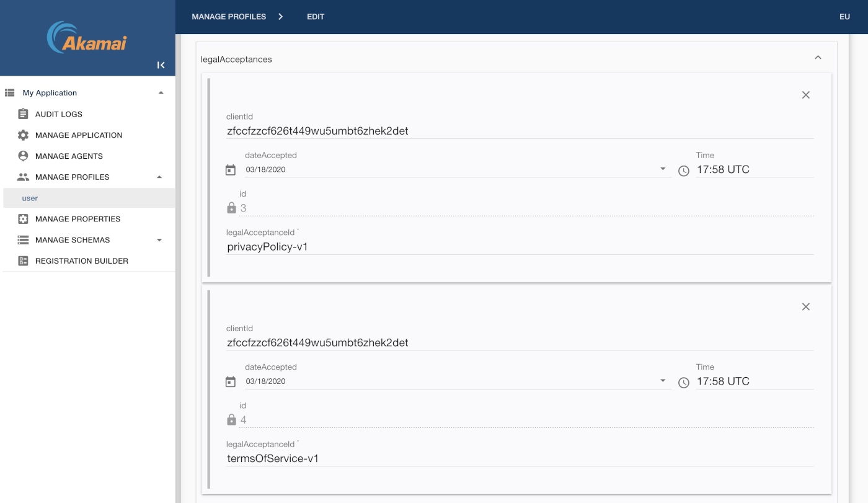Collapse the My Application menu

[x=161, y=93]
